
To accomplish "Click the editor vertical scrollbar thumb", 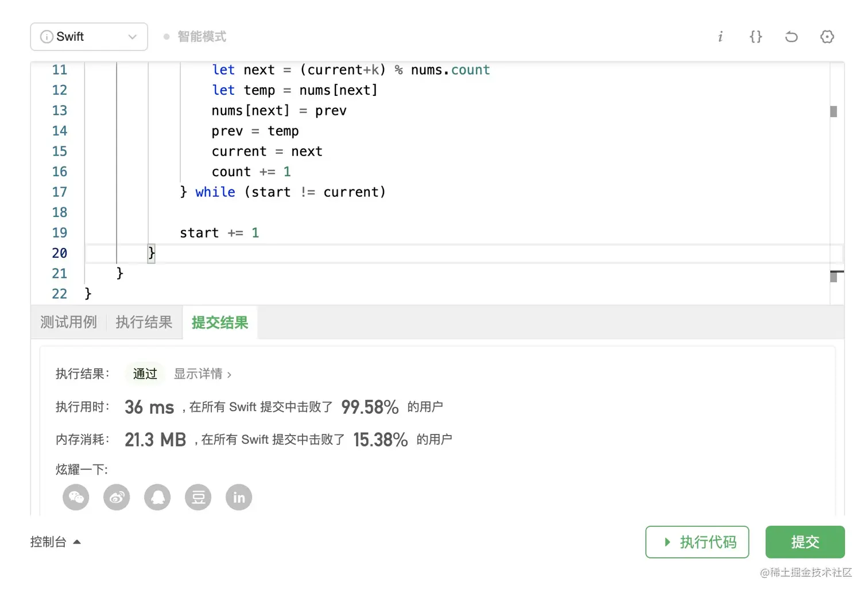I will tap(834, 111).
